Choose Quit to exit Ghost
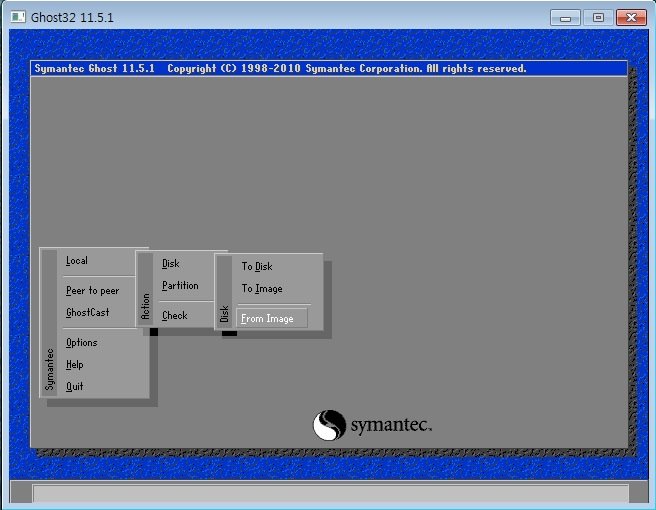 tap(74, 386)
